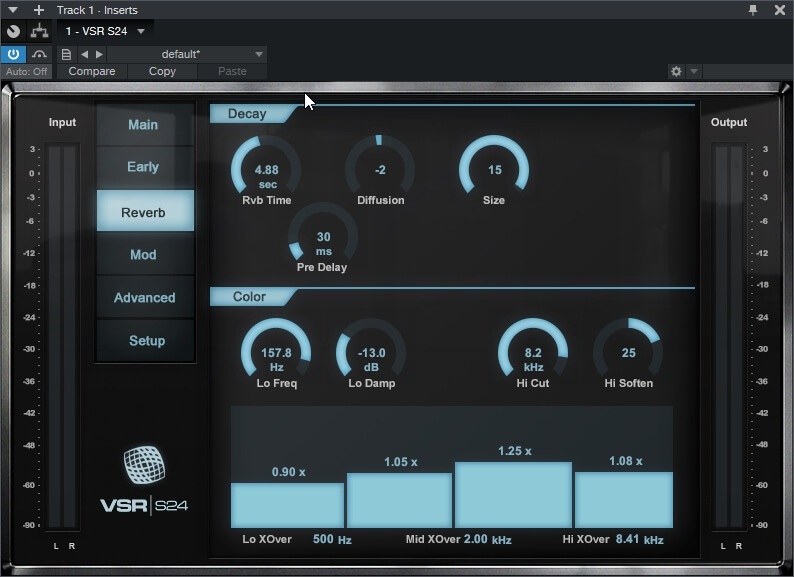Screen dimensions: 794x577
Task: Open the window menu triangle at top-left
Action: tap(13, 10)
